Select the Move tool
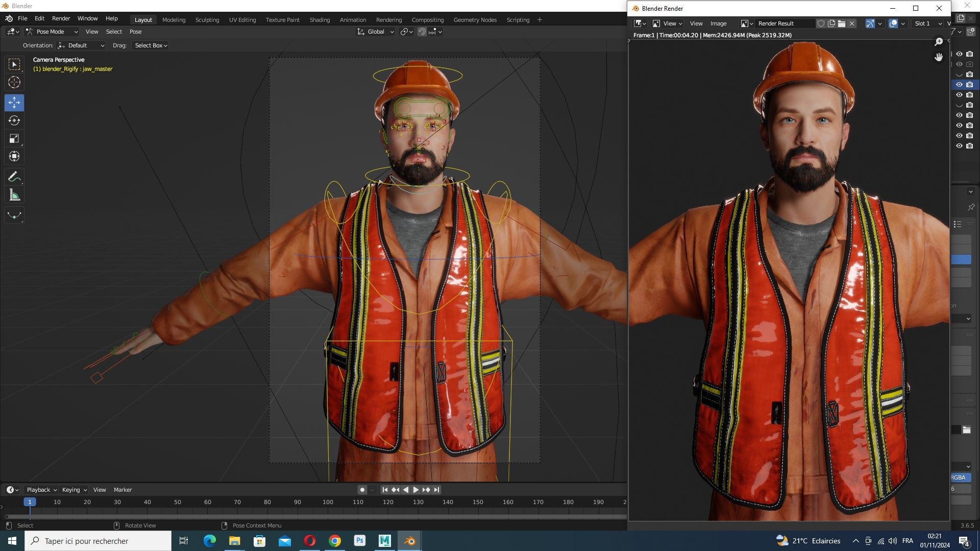This screenshot has height=551, width=980. pos(14,103)
